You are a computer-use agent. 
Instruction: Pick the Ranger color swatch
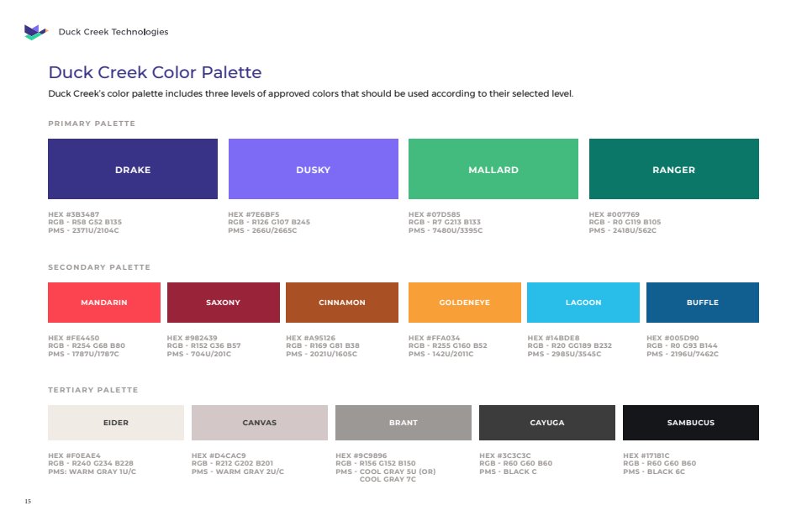point(674,169)
